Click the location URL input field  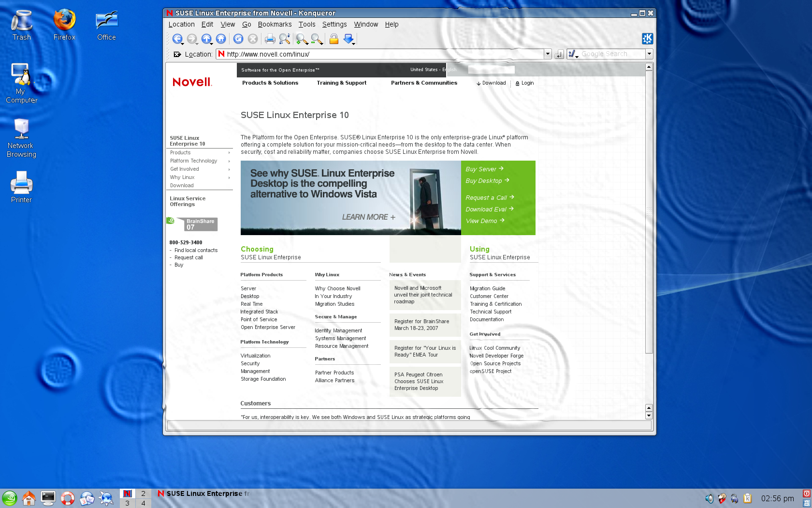tap(384, 54)
